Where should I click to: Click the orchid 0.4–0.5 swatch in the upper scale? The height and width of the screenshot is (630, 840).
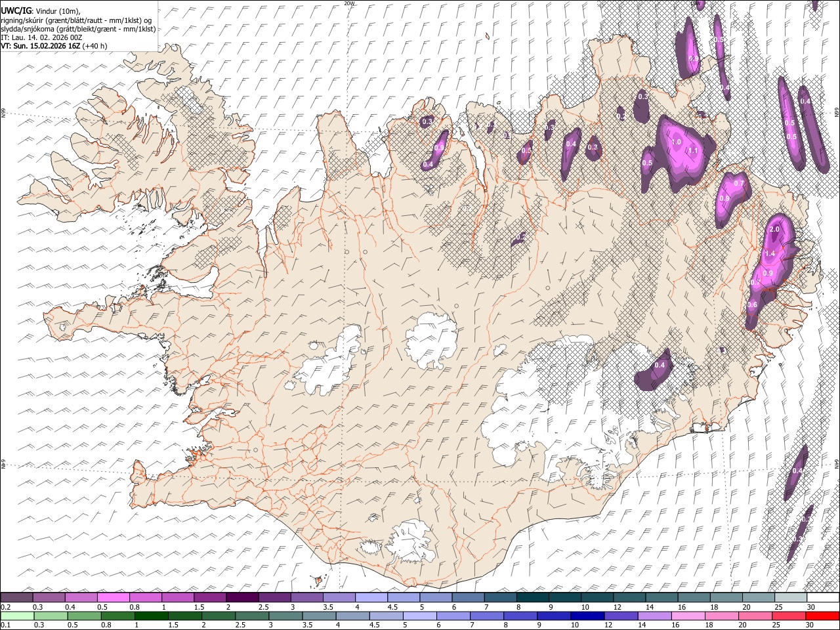[x=81, y=598]
